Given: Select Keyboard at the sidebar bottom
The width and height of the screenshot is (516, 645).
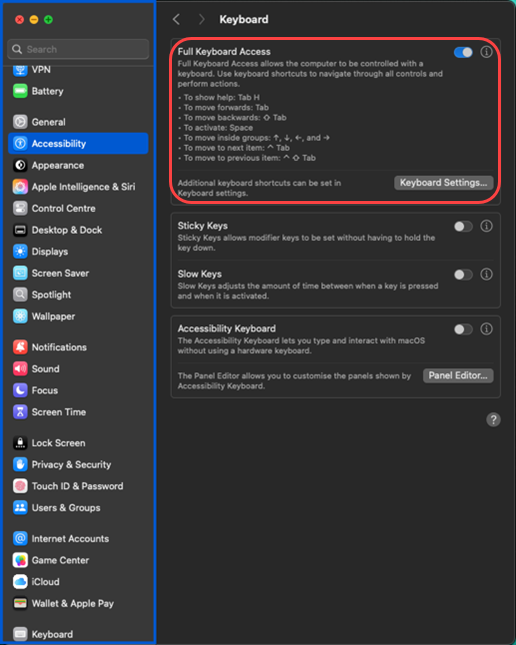Looking at the screenshot, I should click(78, 634).
